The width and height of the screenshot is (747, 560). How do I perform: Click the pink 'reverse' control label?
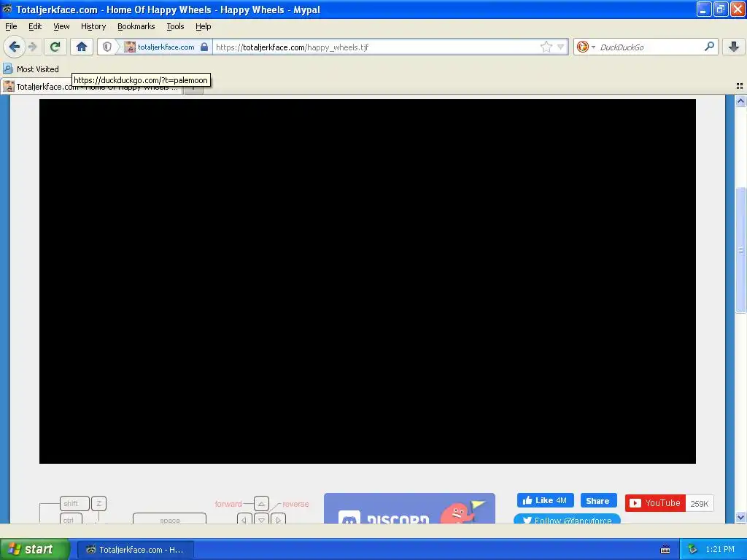295,504
